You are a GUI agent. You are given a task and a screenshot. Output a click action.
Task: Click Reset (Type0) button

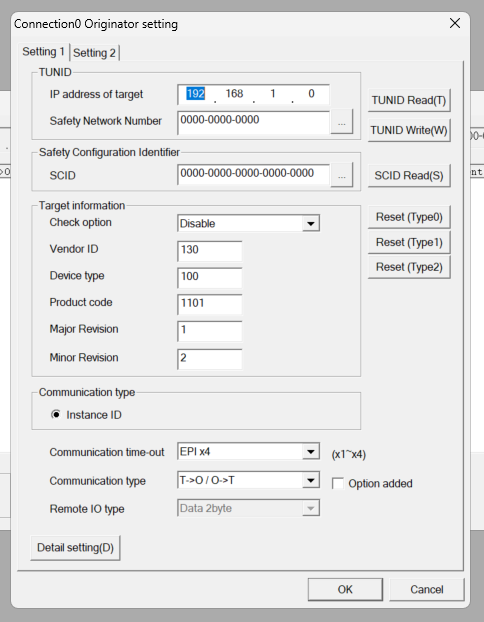click(x=409, y=217)
